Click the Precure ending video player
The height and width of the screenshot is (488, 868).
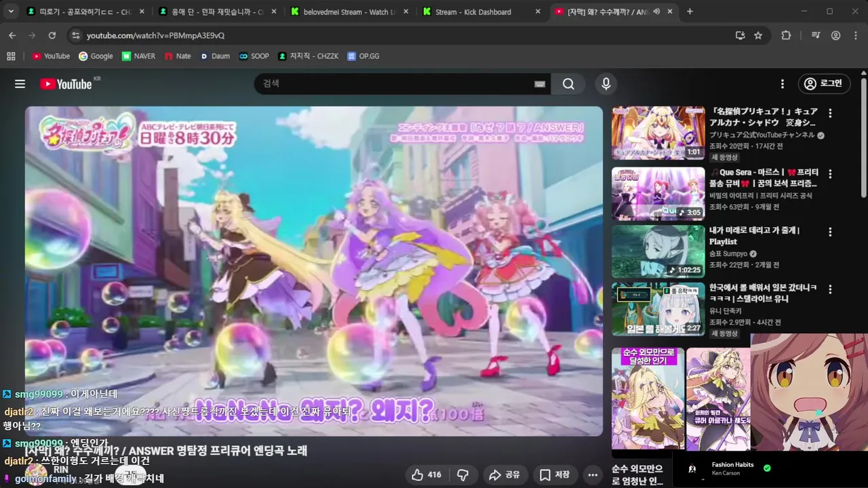click(314, 271)
